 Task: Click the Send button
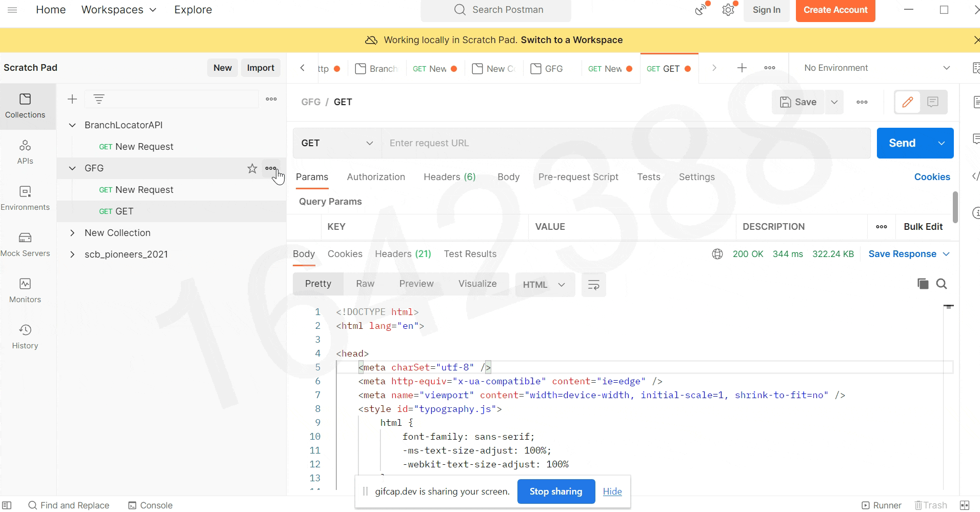point(903,143)
